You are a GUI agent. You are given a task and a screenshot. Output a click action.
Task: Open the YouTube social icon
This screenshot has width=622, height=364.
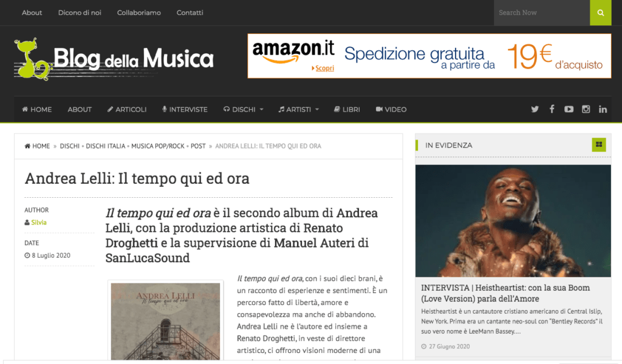569,109
